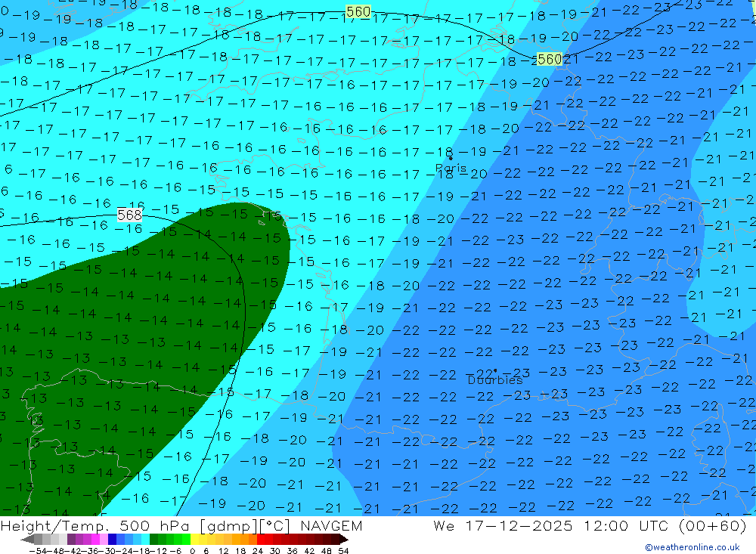Click the yellow 0 degree legend swatch
This screenshot has height=554, width=756.
point(195,540)
